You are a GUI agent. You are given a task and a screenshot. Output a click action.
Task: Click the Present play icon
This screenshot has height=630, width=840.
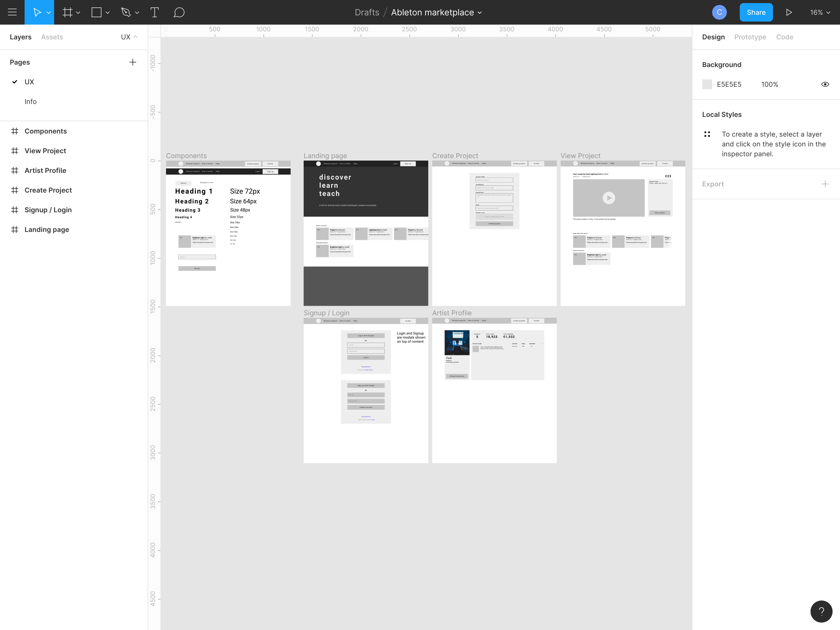789,12
